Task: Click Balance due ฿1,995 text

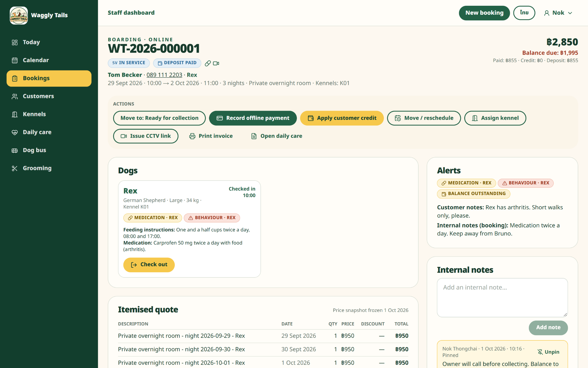Action: (550, 53)
